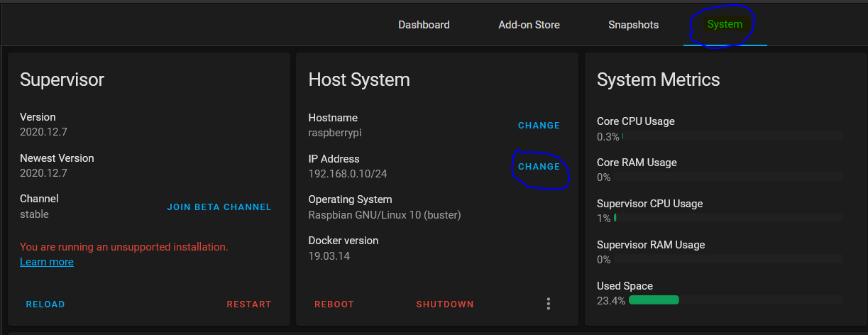This screenshot has width=868, height=335.
Task: Reload the Supervisor
Action: 45,304
